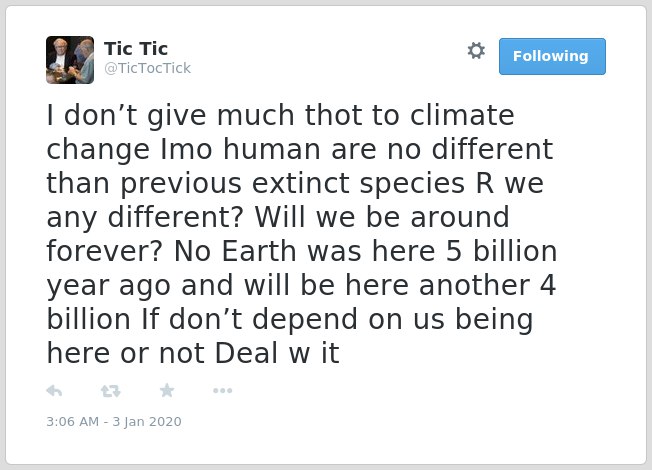Favorite the tweet with the star icon
The width and height of the screenshot is (652, 470).
(167, 391)
